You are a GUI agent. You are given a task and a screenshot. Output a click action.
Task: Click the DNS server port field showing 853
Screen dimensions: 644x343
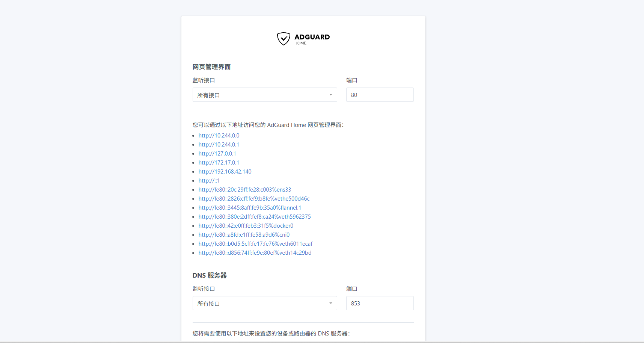click(380, 303)
